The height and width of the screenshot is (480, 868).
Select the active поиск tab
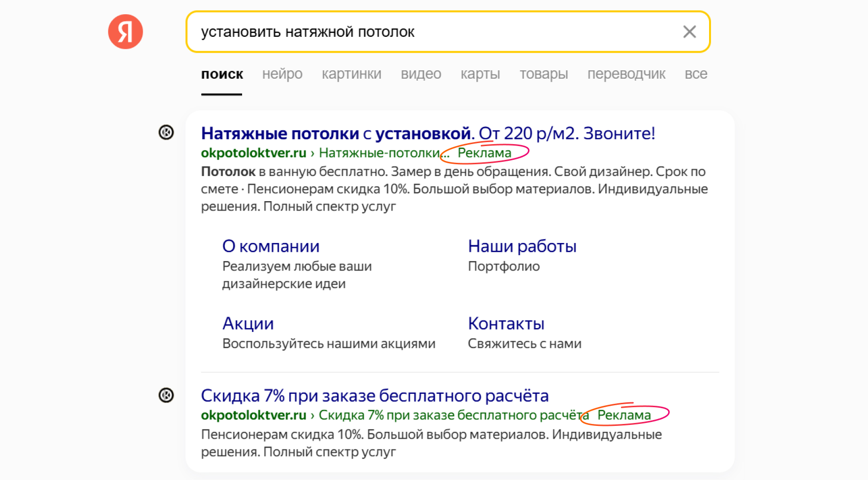222,74
